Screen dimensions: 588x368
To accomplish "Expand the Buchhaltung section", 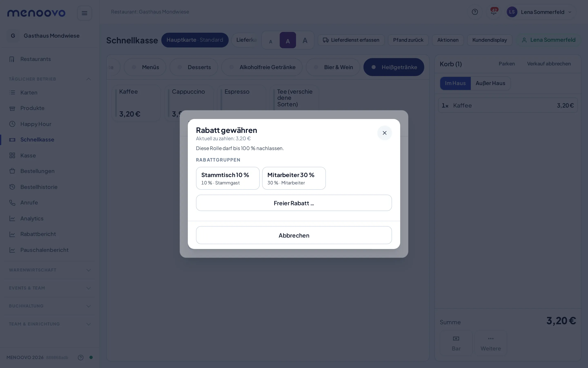I will [x=50, y=306].
